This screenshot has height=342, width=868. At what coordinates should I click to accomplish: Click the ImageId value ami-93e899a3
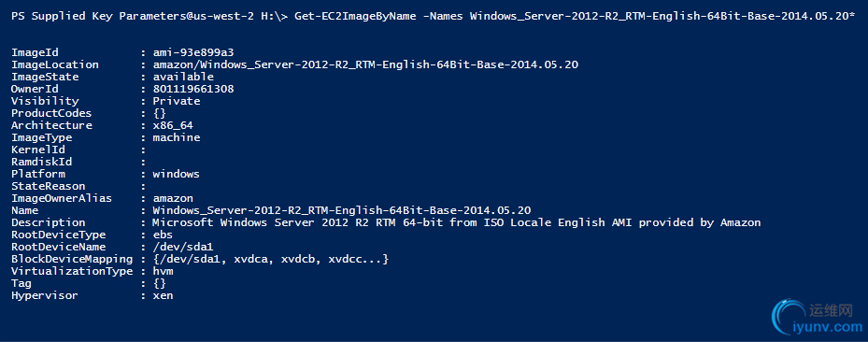point(193,52)
